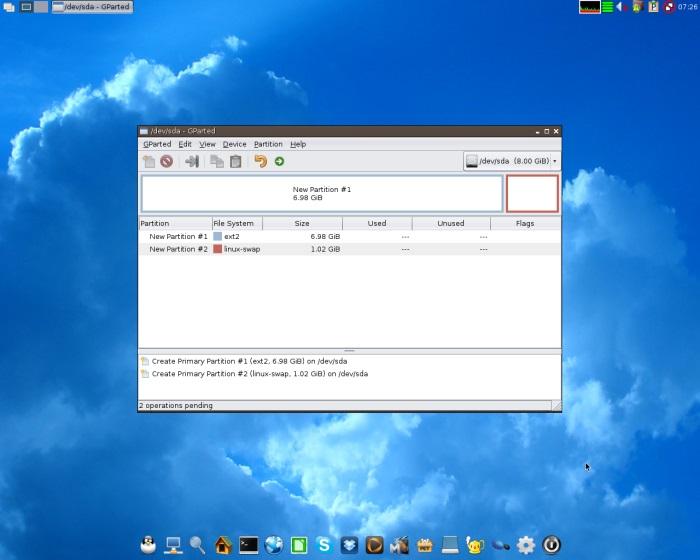Click the Delete partition toolbar icon

[167, 161]
